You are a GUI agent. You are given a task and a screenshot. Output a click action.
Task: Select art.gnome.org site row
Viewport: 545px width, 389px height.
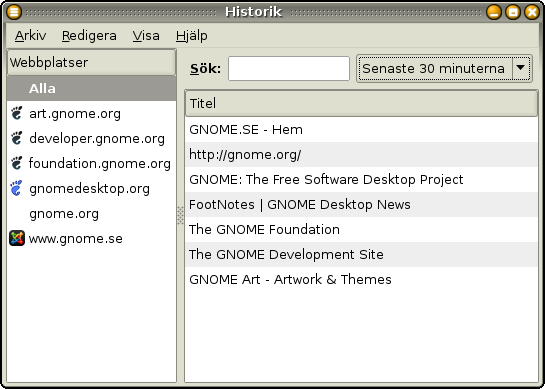pos(92,114)
